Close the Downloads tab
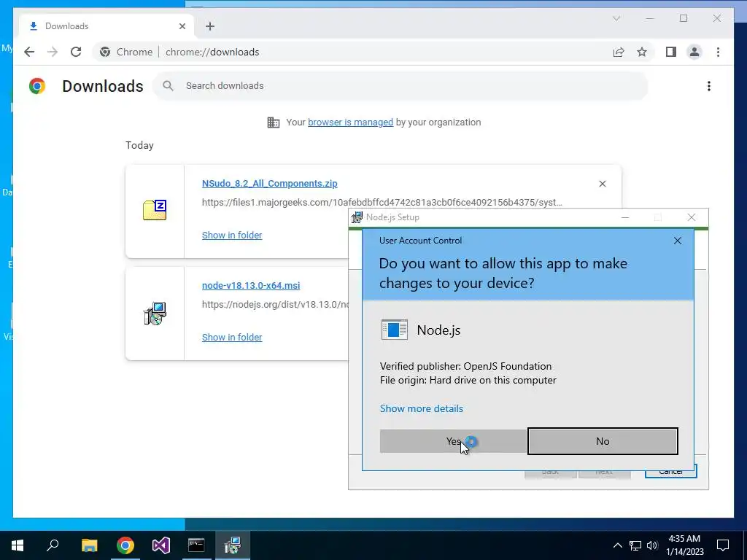Viewport: 747px width, 560px height. [182, 26]
